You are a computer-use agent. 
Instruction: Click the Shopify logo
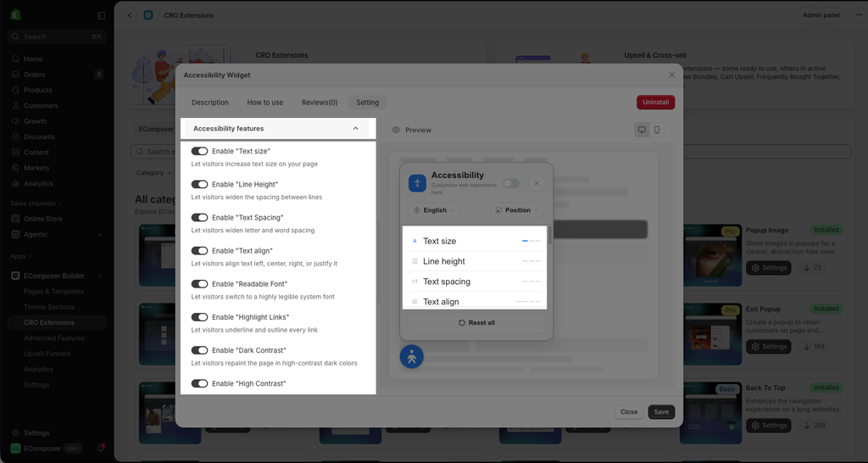15,15
